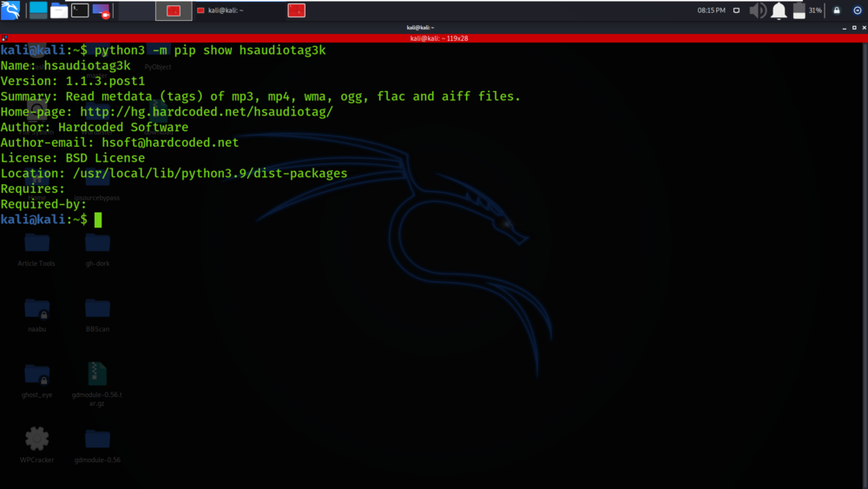This screenshot has height=489, width=868.
Task: Click the show desktop panel icon
Action: 38,10
